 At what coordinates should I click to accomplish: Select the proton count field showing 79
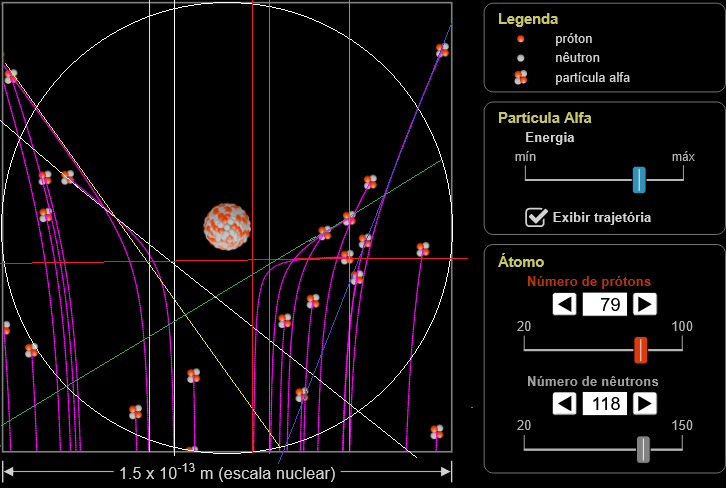(x=605, y=304)
